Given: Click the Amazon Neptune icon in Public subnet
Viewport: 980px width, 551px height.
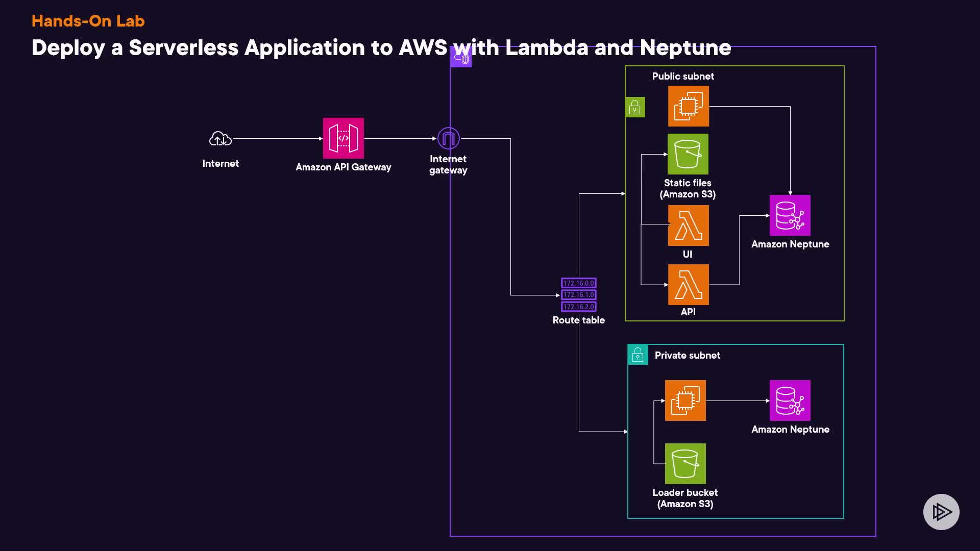Looking at the screenshot, I should coord(790,215).
